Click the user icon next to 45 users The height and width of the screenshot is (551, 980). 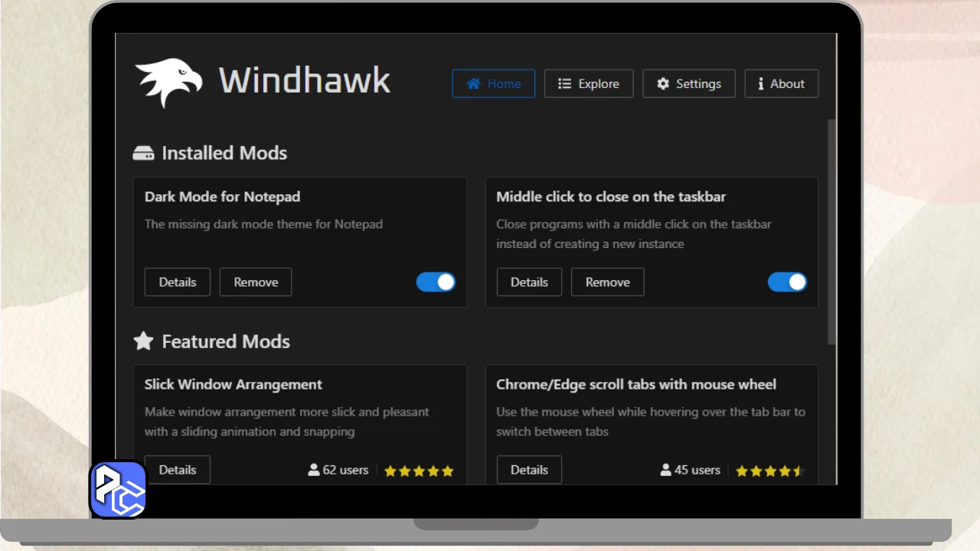tap(665, 470)
